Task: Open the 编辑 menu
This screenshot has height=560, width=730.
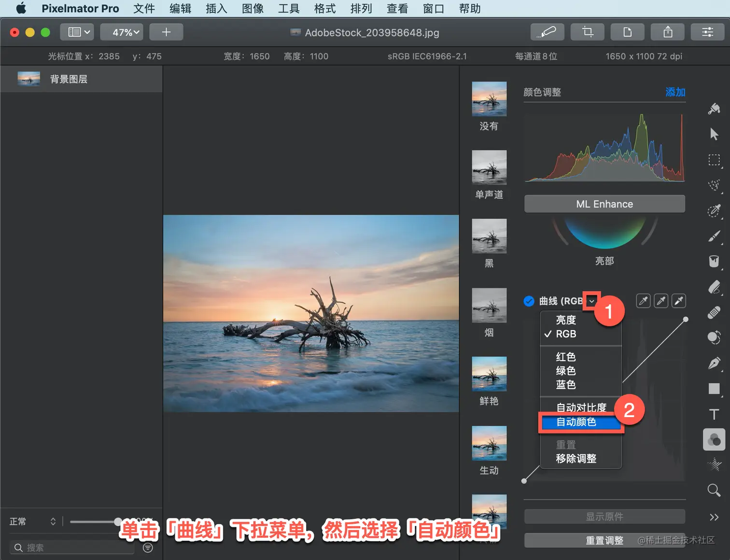Action: click(180, 8)
